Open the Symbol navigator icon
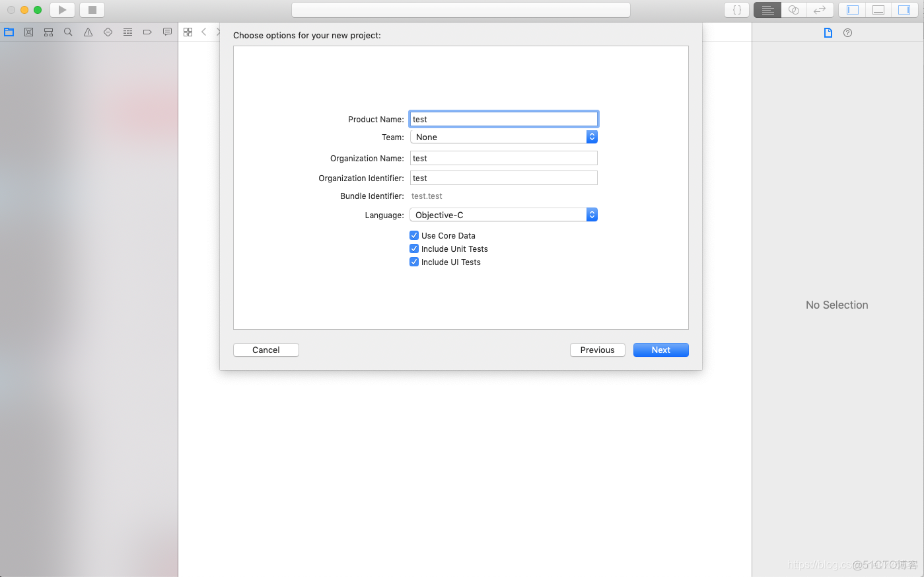 (x=49, y=32)
